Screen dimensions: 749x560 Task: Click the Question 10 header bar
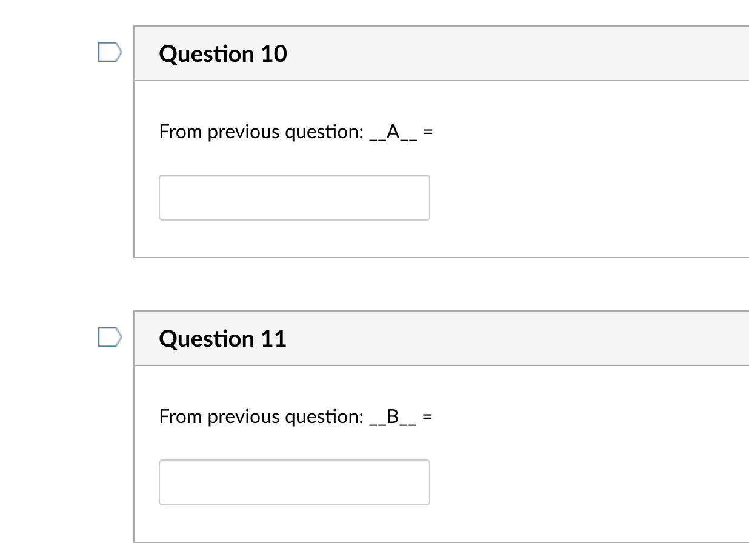coord(424,53)
